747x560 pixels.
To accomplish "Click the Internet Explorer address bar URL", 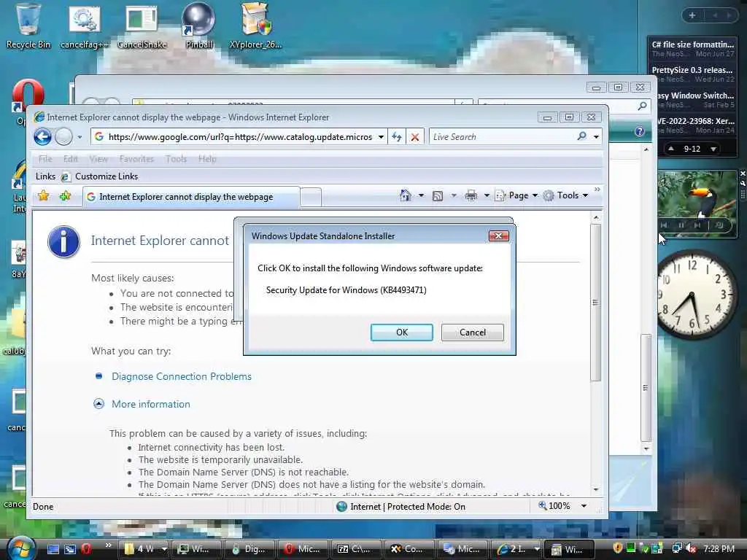I will 239,137.
